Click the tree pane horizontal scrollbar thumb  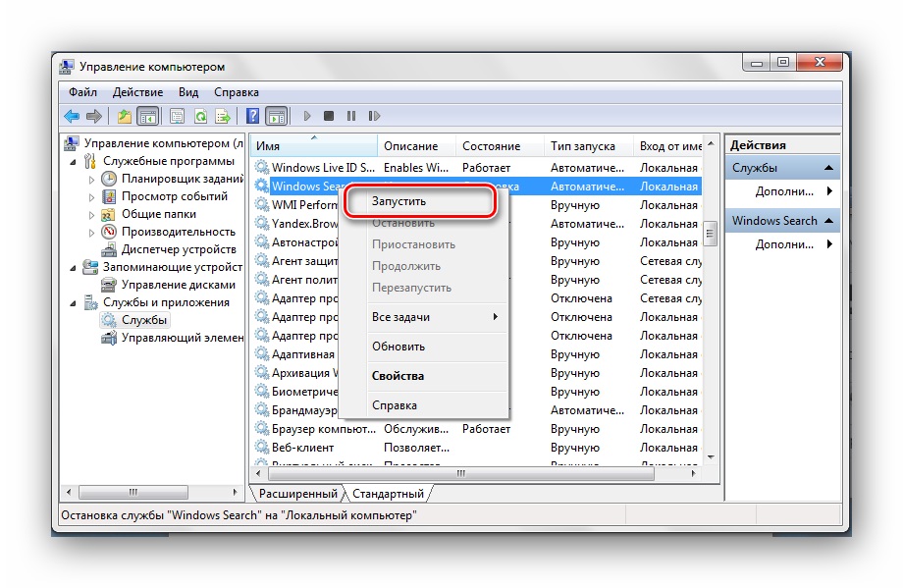(133, 493)
